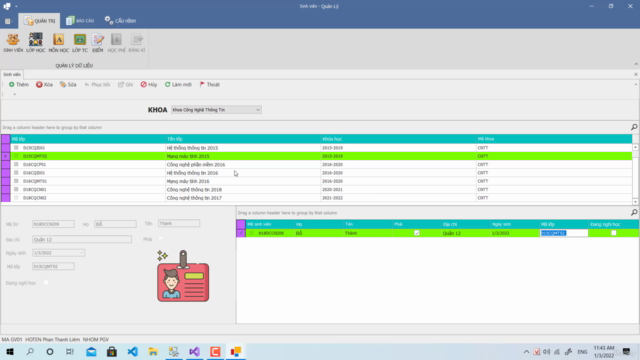
Task: Expand row D16CQIS01 in class grid
Action: pos(16,173)
